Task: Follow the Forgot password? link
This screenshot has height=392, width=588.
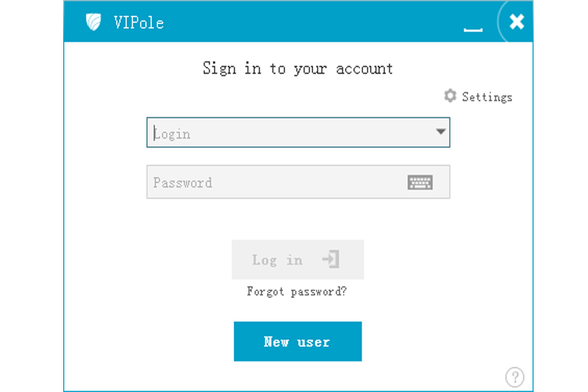Action: click(x=297, y=292)
